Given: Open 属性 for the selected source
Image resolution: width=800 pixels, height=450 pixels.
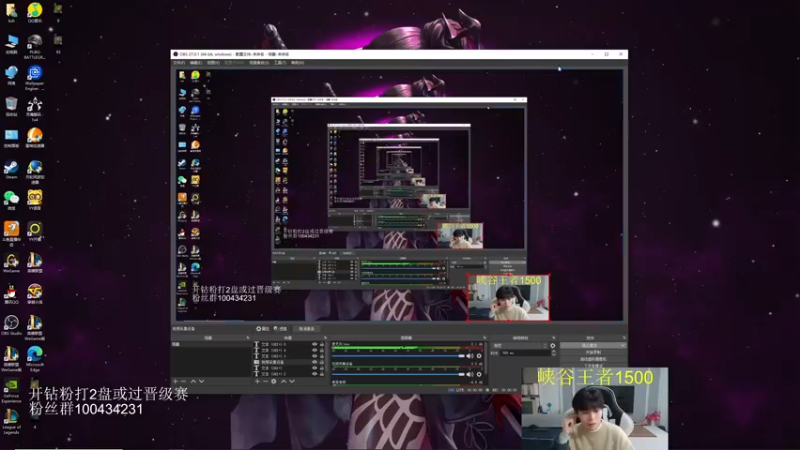Looking at the screenshot, I should pyautogui.click(x=263, y=329).
